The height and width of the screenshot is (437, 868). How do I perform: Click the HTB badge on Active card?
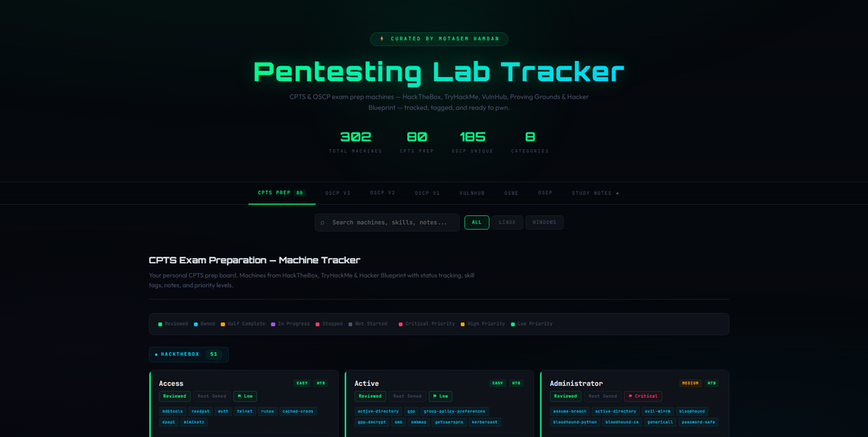[x=516, y=383]
